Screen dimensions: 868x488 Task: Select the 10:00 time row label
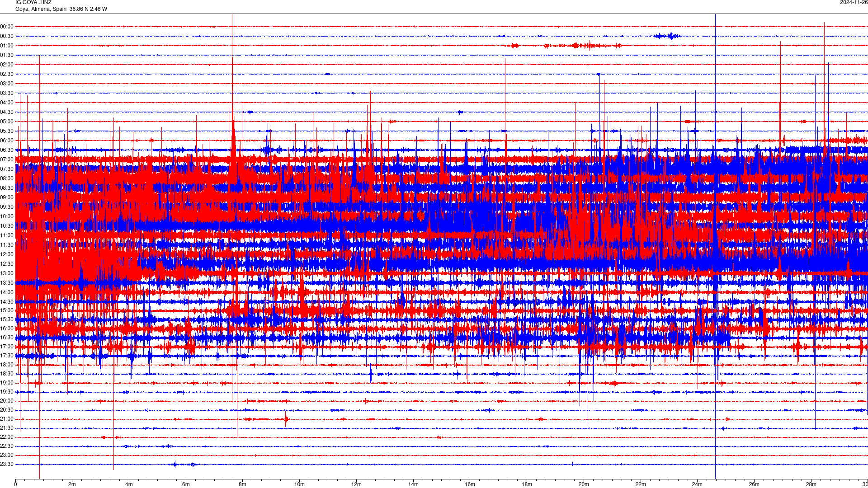coord(7,216)
